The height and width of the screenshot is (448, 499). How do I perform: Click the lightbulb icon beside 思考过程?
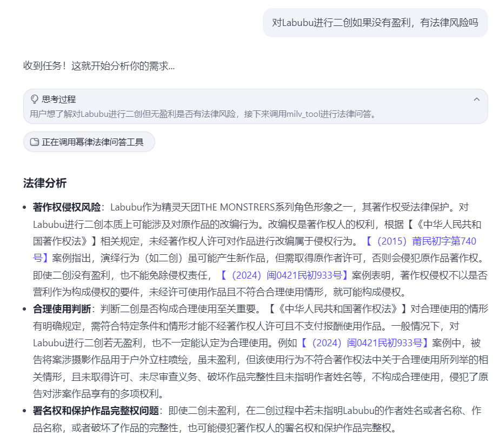point(35,100)
